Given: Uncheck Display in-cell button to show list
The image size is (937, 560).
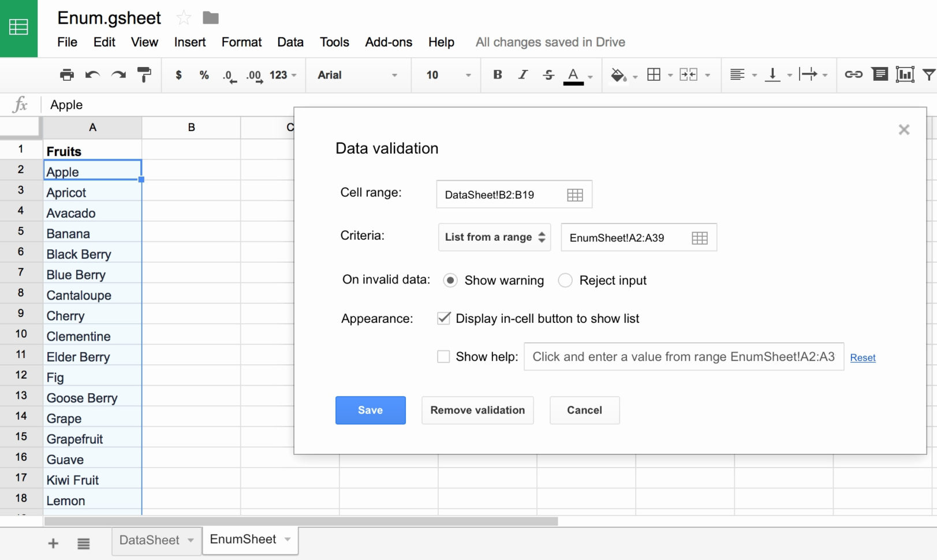Looking at the screenshot, I should tap(443, 318).
